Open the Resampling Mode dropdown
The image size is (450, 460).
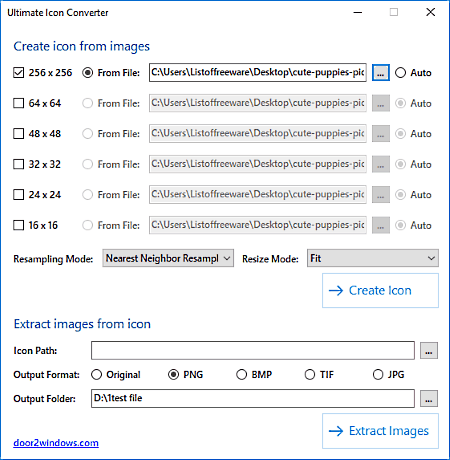(x=168, y=258)
